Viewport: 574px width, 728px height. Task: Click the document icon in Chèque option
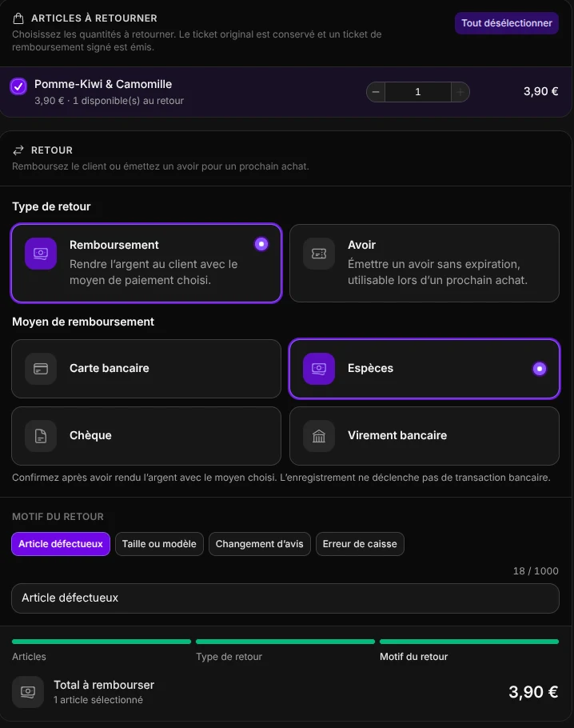41,436
